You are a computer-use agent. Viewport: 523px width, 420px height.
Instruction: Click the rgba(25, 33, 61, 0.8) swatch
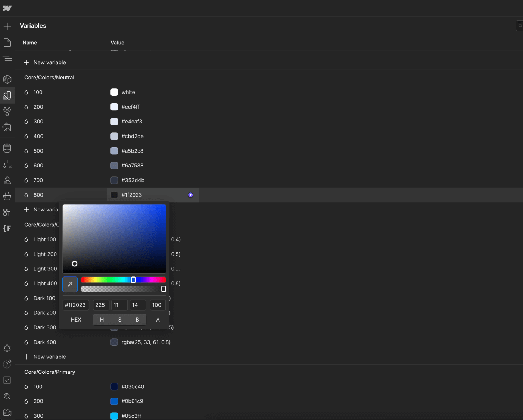tap(114, 342)
